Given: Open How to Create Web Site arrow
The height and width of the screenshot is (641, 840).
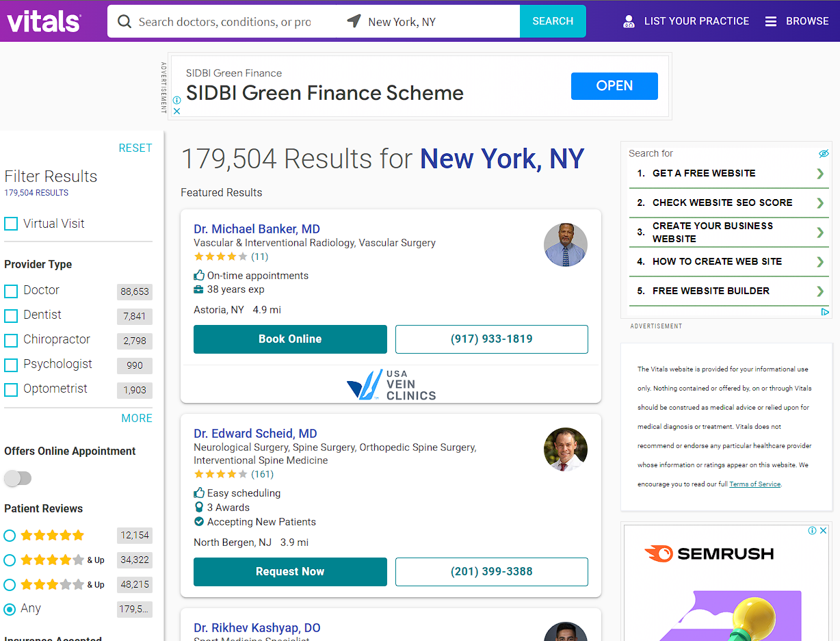Looking at the screenshot, I should point(820,262).
